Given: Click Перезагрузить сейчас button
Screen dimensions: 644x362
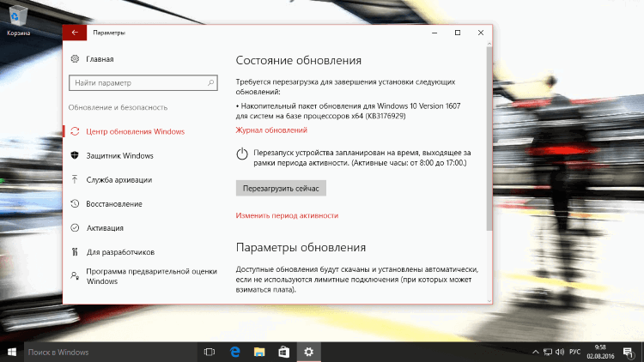Looking at the screenshot, I should tap(281, 189).
